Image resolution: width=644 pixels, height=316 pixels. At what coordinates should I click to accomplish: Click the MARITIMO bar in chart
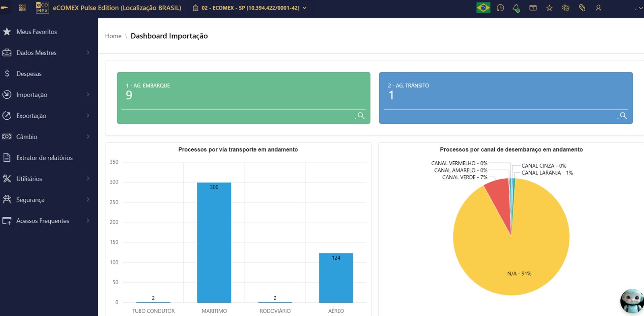(214, 242)
